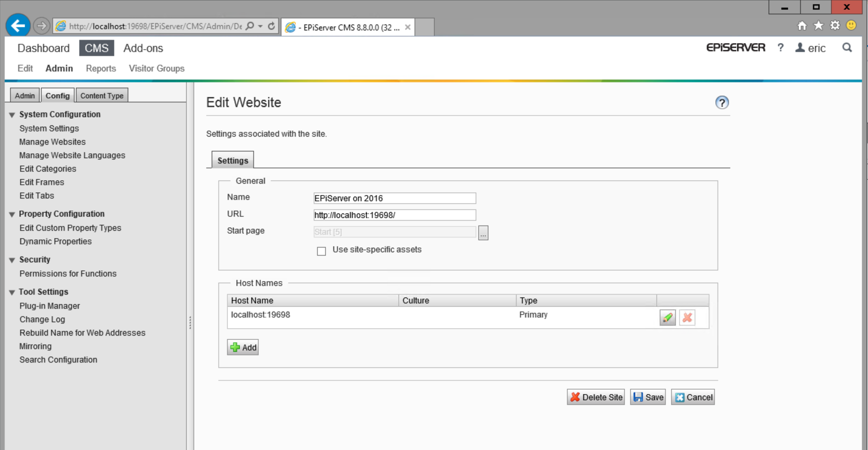The image size is (868, 450).
Task: Collapse the System Configuration section
Action: (x=12, y=115)
